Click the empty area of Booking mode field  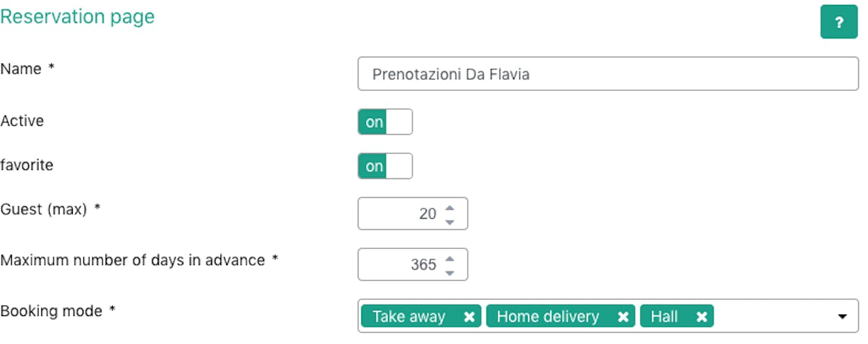click(773, 317)
